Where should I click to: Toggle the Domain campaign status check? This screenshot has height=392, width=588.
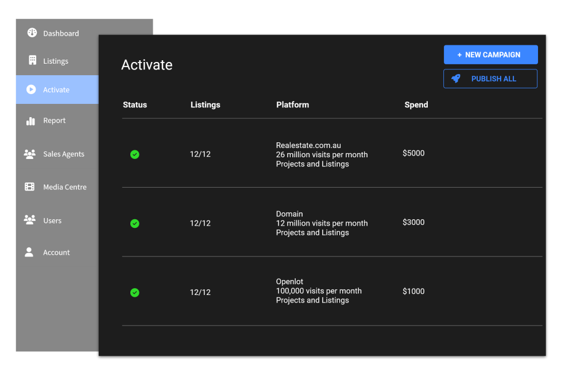(134, 223)
